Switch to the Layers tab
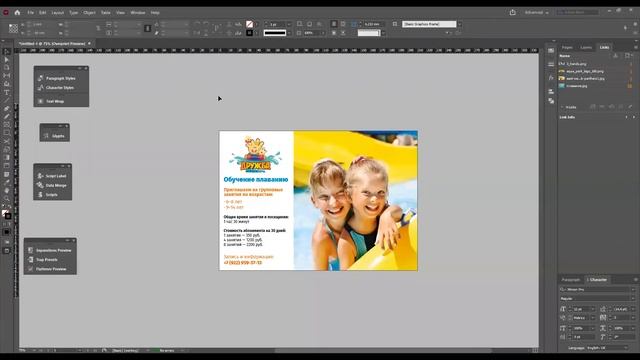Screen dimensions: 640x360 tap(586, 47)
